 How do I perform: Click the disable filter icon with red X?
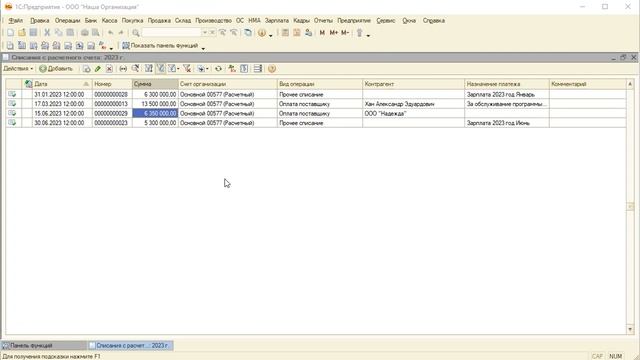click(187, 69)
